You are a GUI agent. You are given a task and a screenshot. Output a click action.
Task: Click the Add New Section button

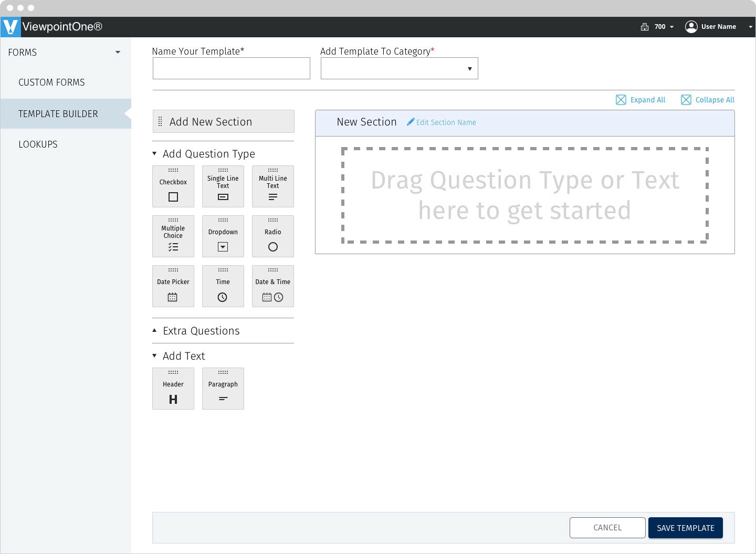(x=223, y=121)
